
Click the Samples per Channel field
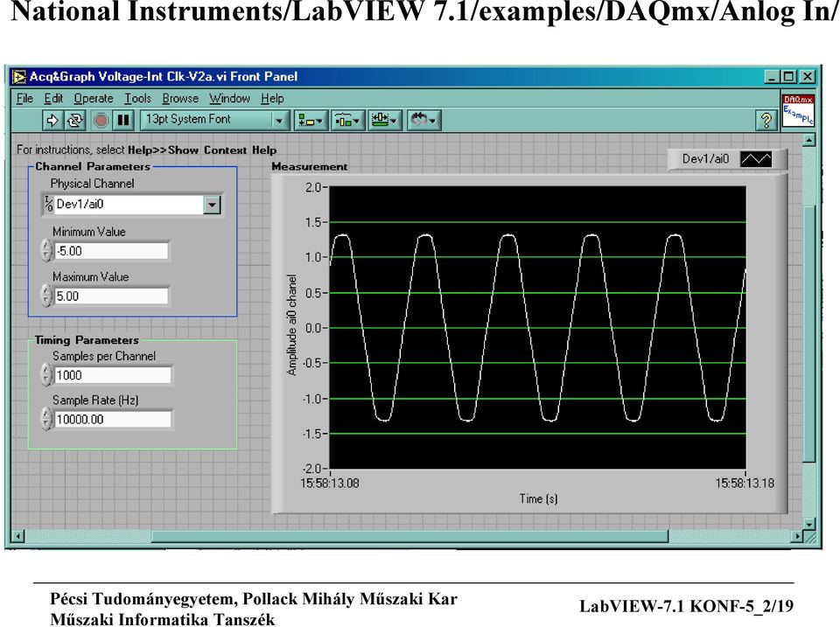pyautogui.click(x=113, y=375)
